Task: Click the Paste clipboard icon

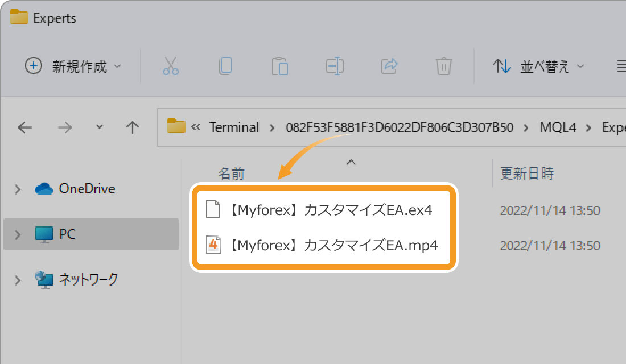Action: (x=280, y=66)
